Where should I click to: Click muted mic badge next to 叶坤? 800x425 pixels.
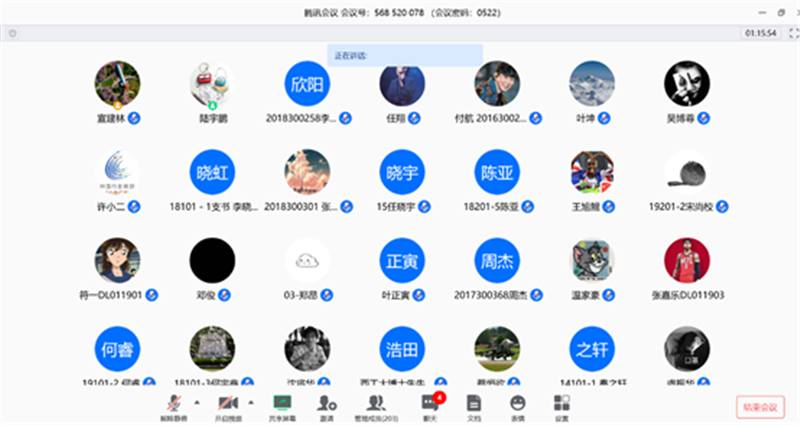604,118
